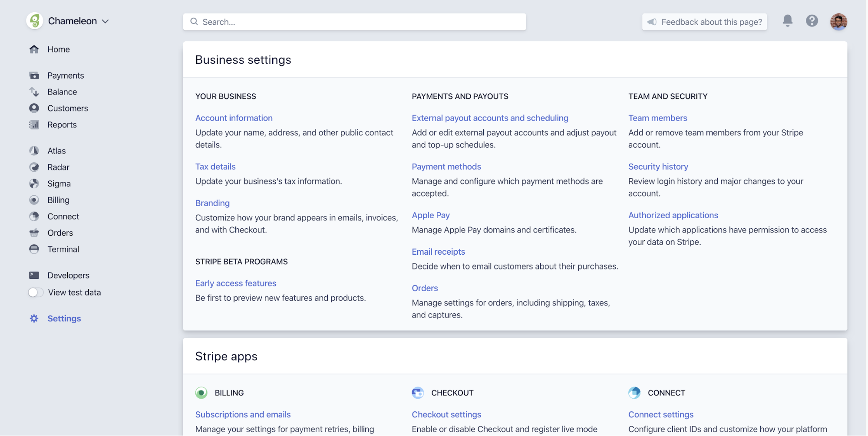The height and width of the screenshot is (436, 868).
Task: Click the feedback megaphone icon
Action: coord(652,22)
